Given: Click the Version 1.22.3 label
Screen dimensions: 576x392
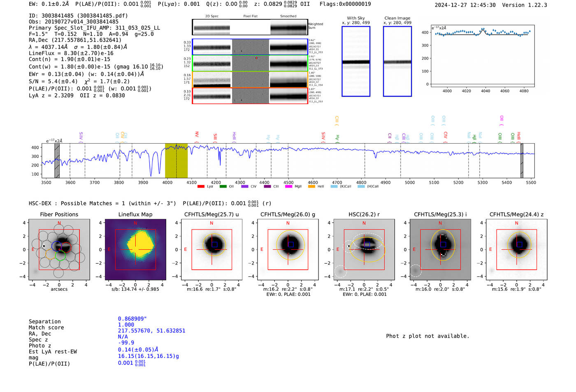Looking at the screenshot, I should [525, 5].
